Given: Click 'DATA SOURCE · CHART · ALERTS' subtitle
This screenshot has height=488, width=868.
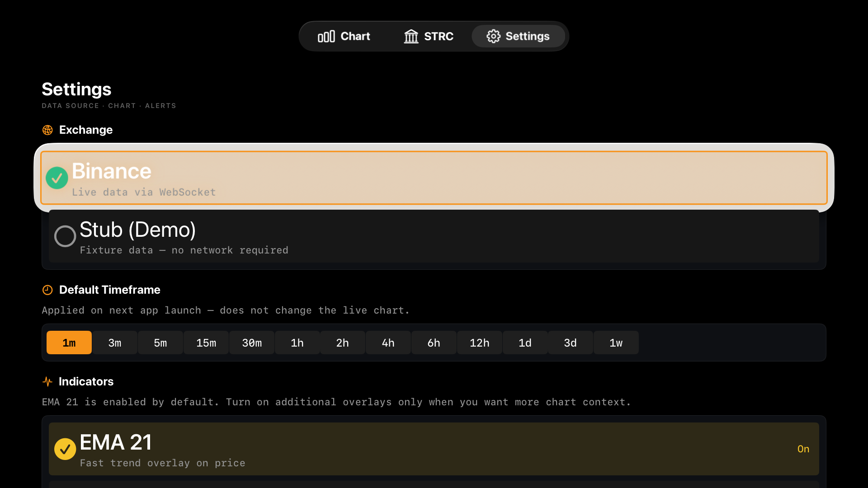Looking at the screenshot, I should click(x=109, y=106).
